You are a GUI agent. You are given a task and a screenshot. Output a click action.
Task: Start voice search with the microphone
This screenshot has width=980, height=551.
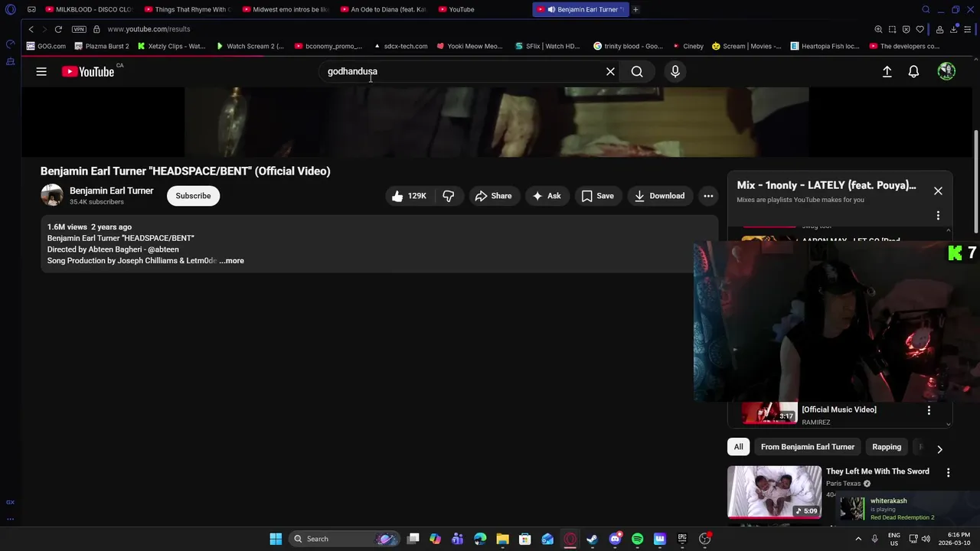pos(675,71)
